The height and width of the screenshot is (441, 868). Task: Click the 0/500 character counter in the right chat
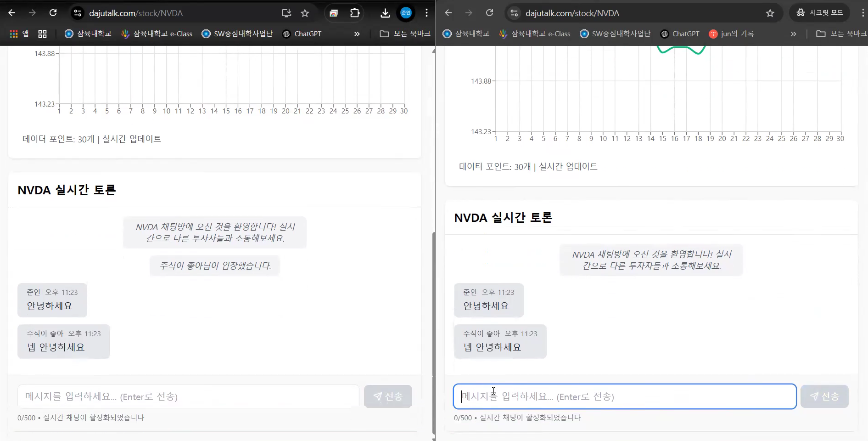coord(463,418)
